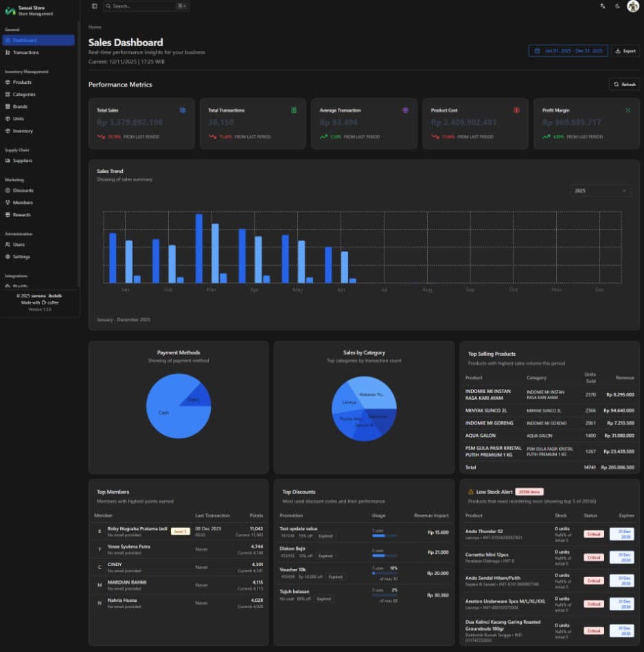Click the Home breadcrumb link

coord(95,27)
